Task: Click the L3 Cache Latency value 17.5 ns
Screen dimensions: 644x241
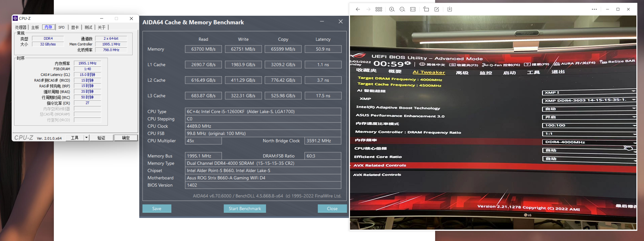Action: (323, 96)
